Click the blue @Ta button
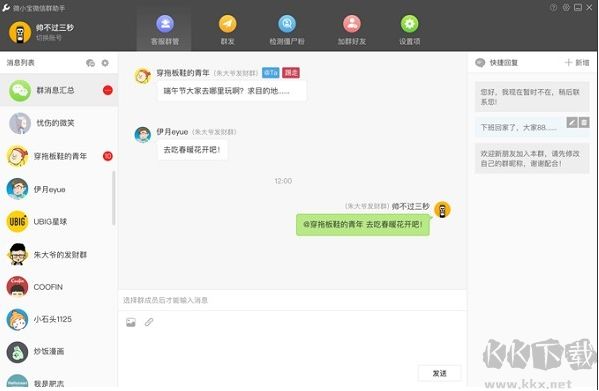Image resolution: width=599 pixels, height=391 pixels. click(270, 73)
